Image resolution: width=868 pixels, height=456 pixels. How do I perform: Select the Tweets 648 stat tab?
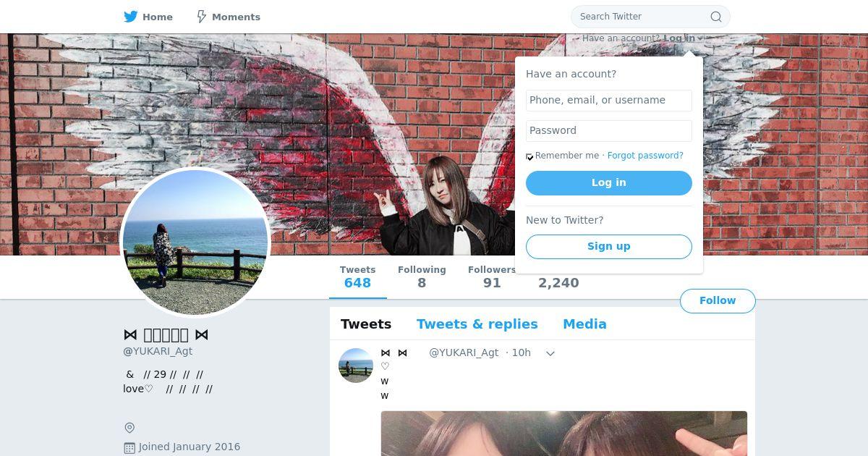click(357, 277)
